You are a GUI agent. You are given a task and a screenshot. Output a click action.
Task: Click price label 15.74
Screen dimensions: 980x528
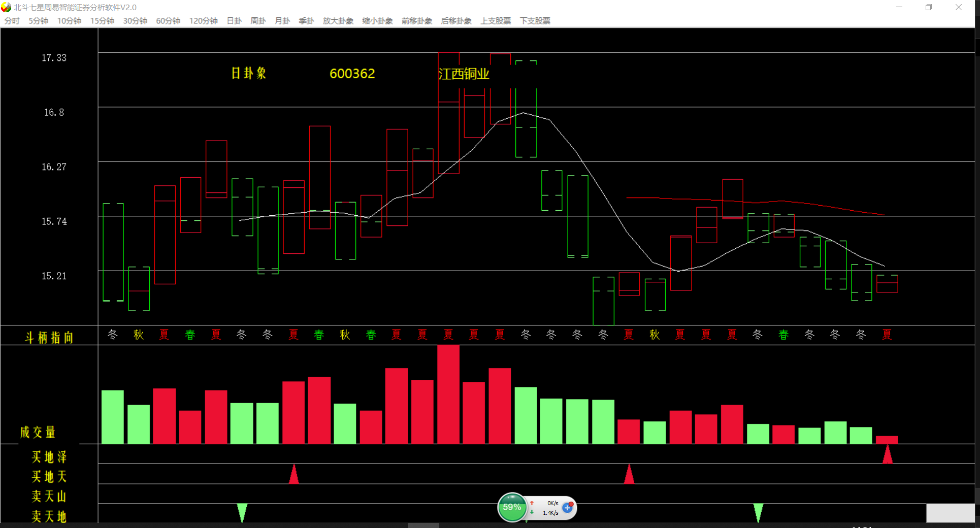[54, 221]
